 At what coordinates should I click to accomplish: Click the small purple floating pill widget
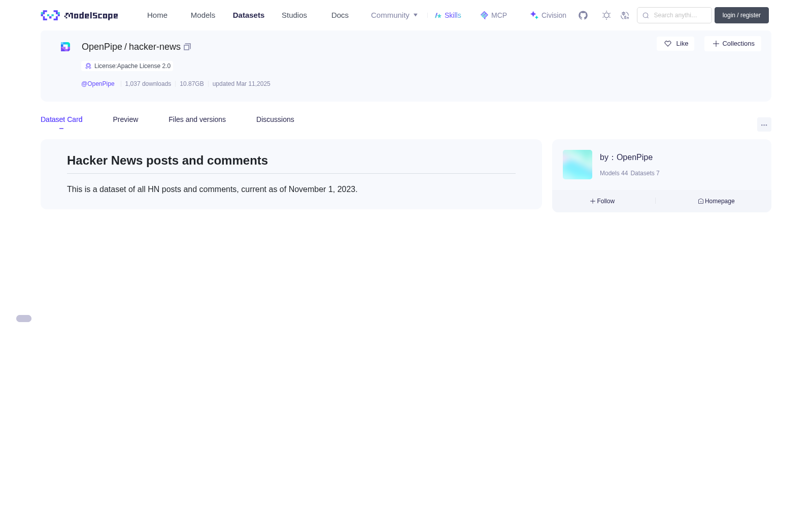(x=24, y=319)
